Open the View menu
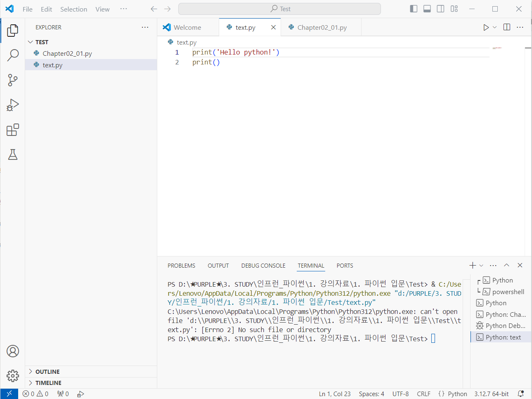Image resolution: width=532 pixels, height=399 pixels. tap(102, 9)
